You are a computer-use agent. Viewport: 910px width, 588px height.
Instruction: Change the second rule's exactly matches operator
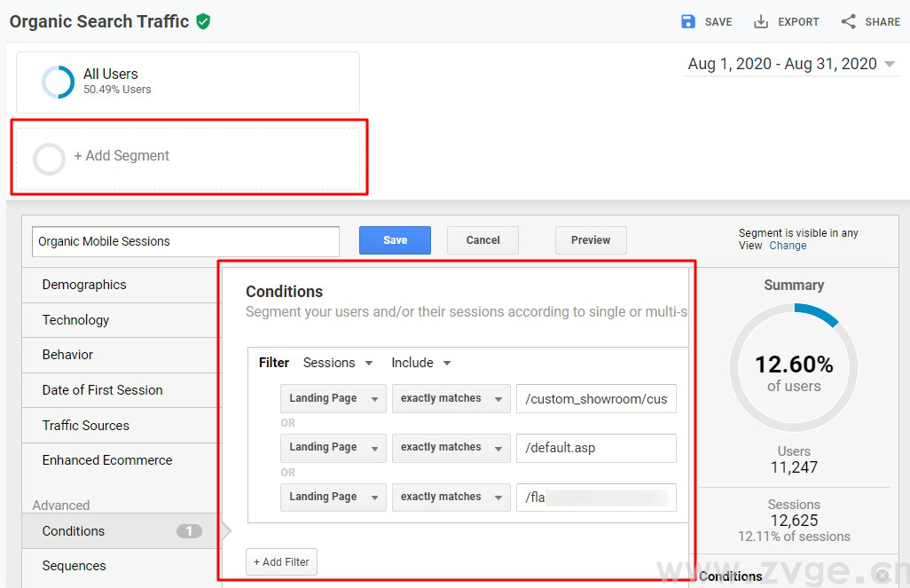tap(451, 448)
